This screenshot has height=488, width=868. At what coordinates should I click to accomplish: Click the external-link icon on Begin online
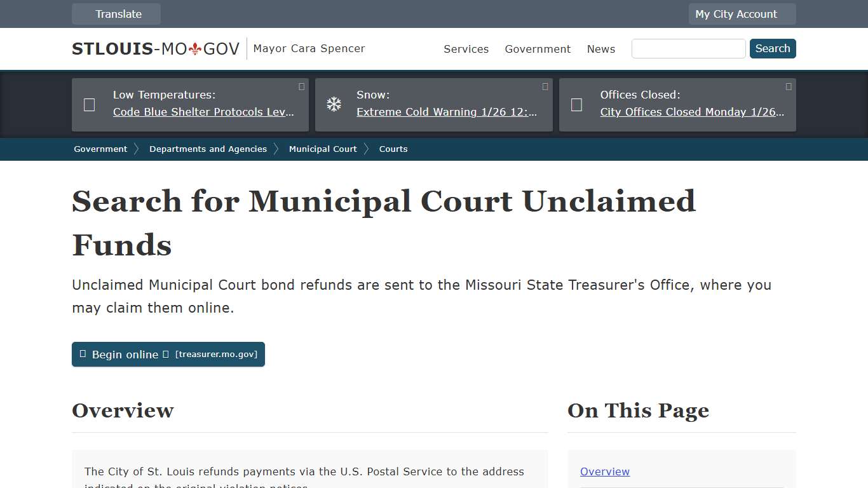166,354
